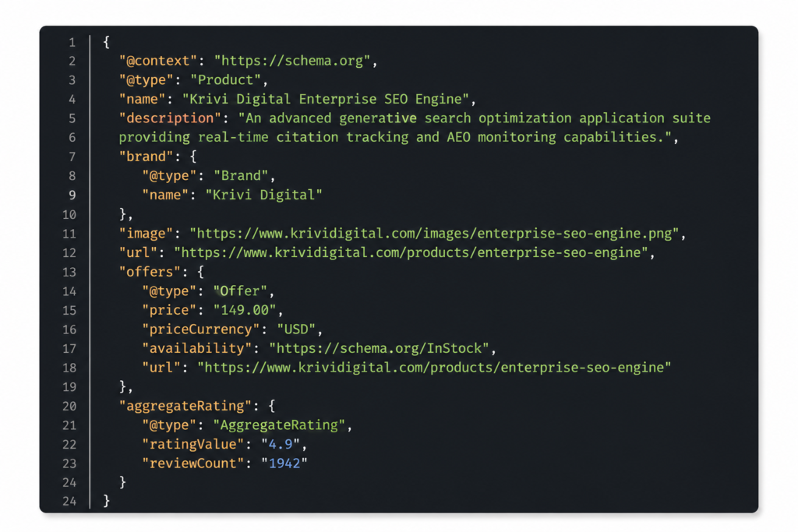Select the "Offer" type value on line 14

(240, 291)
